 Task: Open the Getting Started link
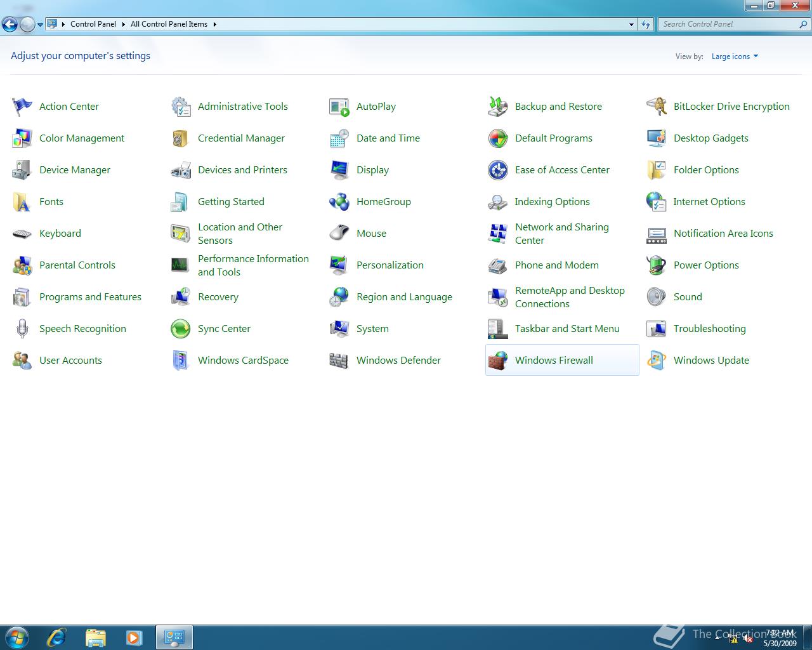point(231,202)
